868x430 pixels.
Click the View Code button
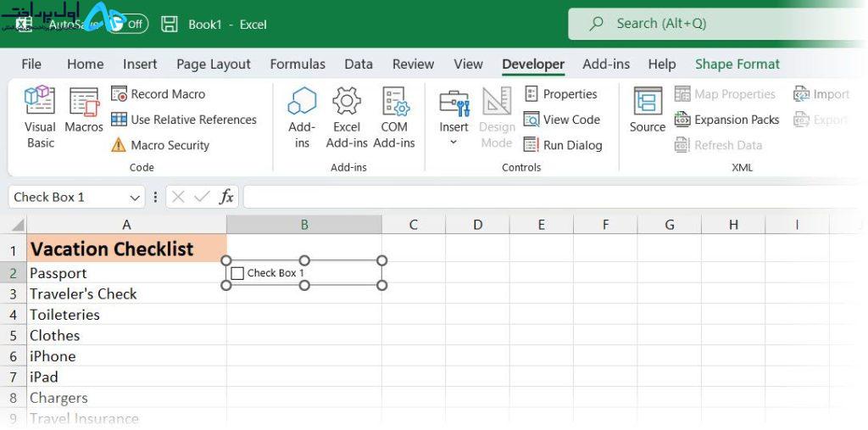click(x=561, y=120)
